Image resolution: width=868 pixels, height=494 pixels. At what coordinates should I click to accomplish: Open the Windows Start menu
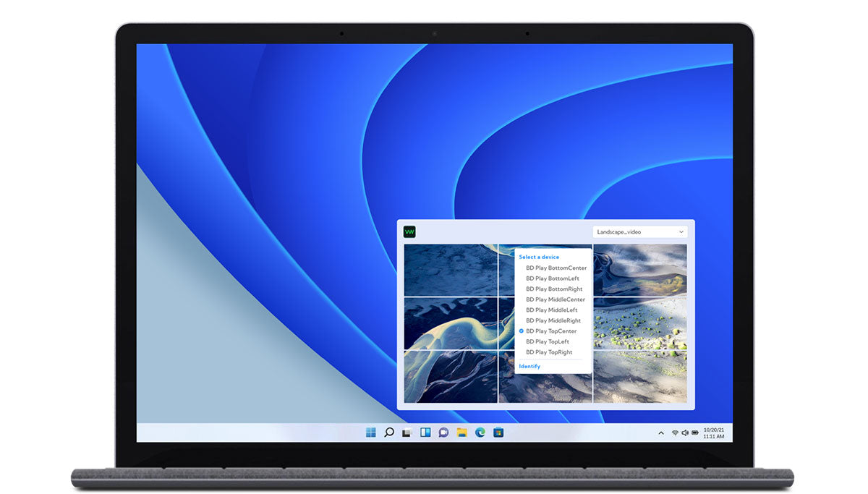click(370, 433)
